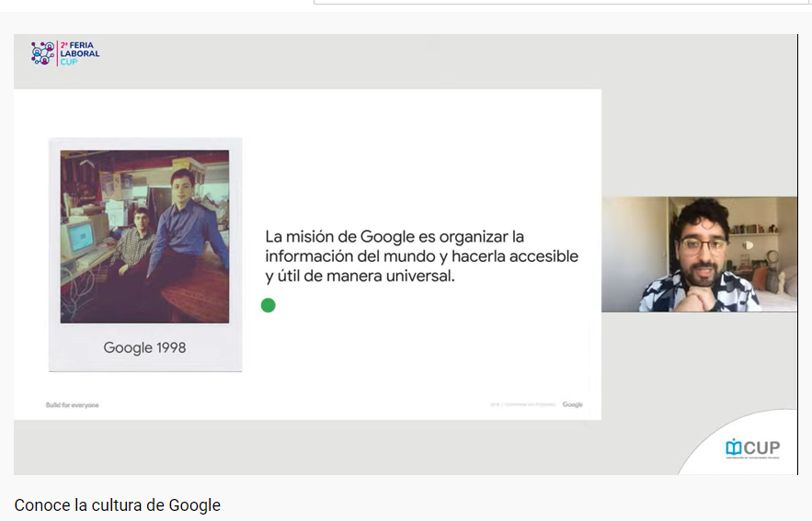This screenshot has height=521, width=812.
Task: Click the "2ª FERIA LABORAL CUP" text
Action: click(79, 52)
